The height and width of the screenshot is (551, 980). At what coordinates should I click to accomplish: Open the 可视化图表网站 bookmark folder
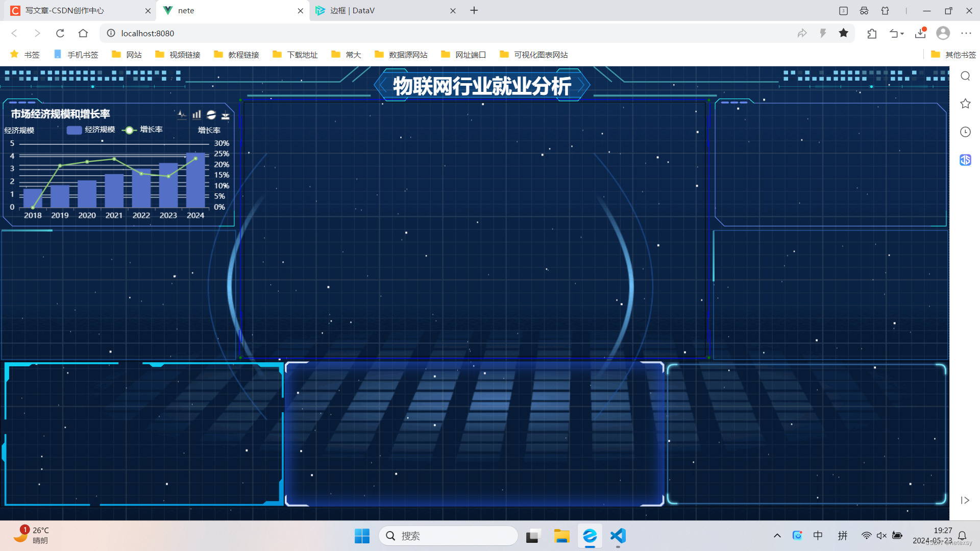534,55
